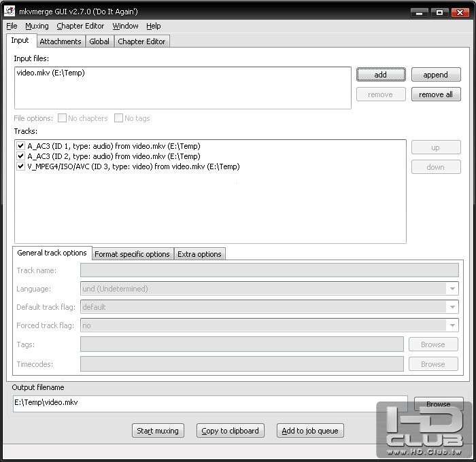Screen dimensions: 476x462
Task: Click the Track name input field
Action: 269,270
